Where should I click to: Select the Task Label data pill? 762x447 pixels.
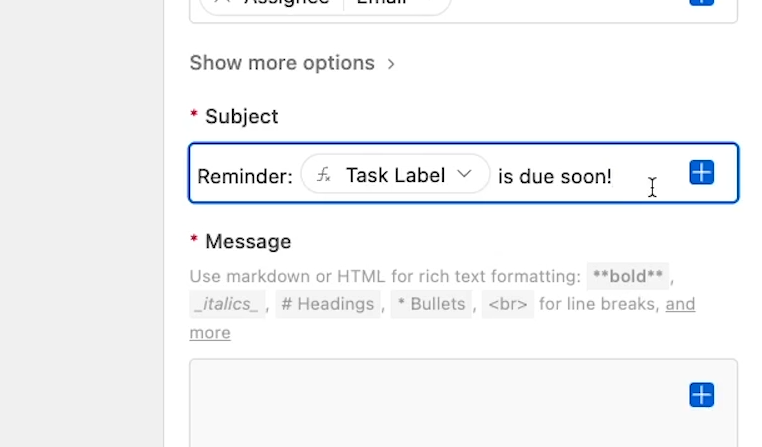[395, 174]
